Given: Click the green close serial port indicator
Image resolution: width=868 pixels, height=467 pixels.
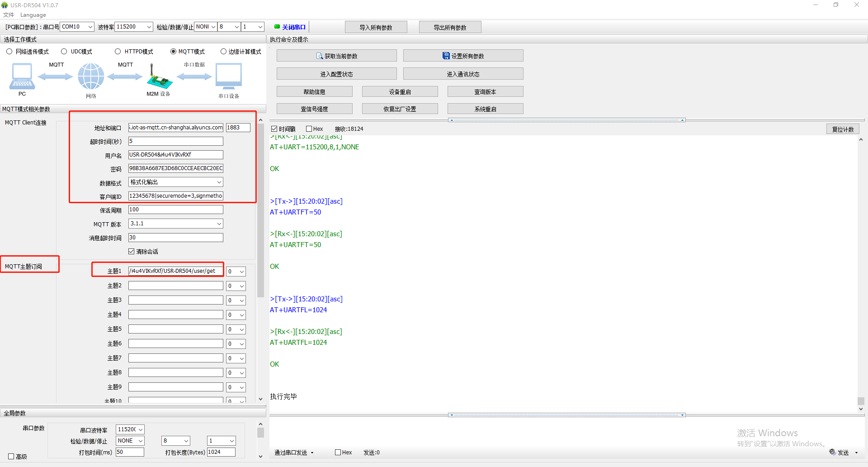Looking at the screenshot, I should coord(277,27).
